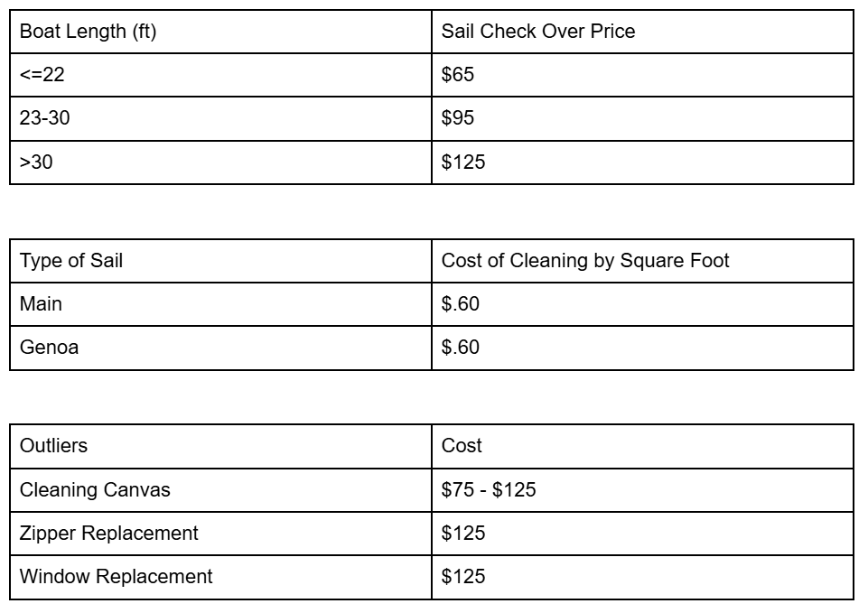868x613 pixels.
Task: Select the $75 - $125 cost cell
Action: (643, 490)
